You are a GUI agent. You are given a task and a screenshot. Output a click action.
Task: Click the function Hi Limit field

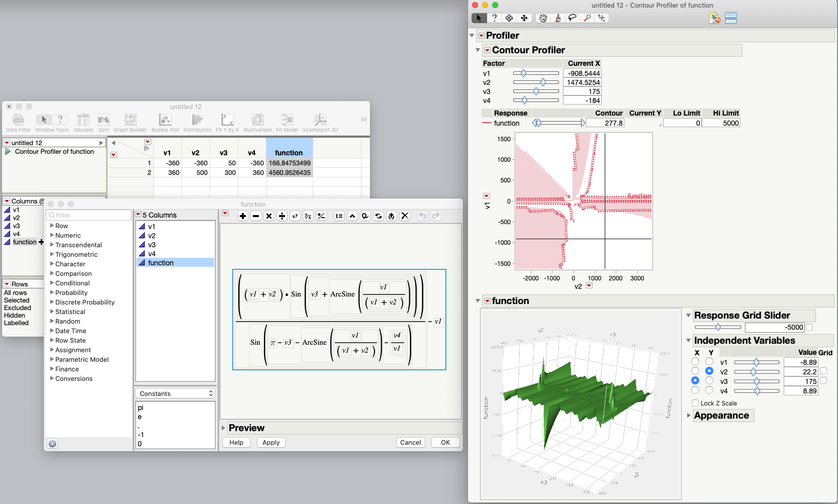pos(721,123)
